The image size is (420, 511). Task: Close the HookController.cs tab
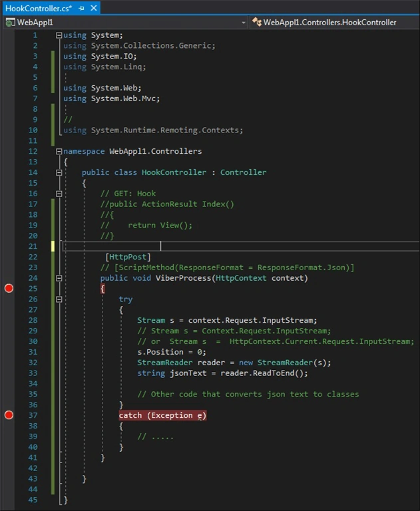(x=94, y=8)
